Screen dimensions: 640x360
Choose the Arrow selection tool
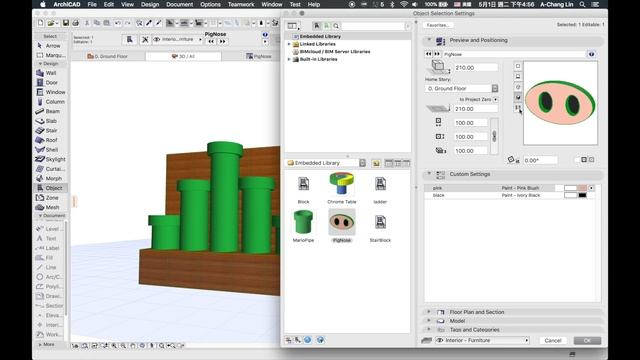tap(50, 46)
